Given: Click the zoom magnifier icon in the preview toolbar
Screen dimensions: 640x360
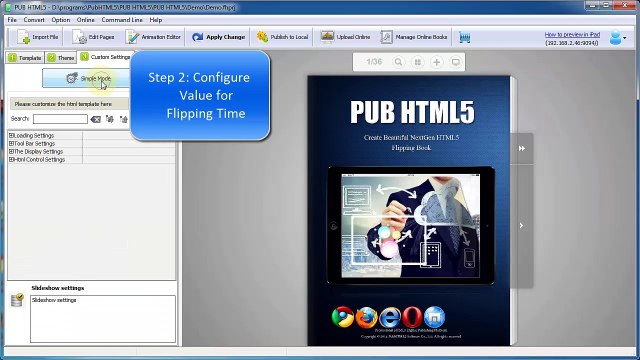Looking at the screenshot, I should click(x=398, y=62).
